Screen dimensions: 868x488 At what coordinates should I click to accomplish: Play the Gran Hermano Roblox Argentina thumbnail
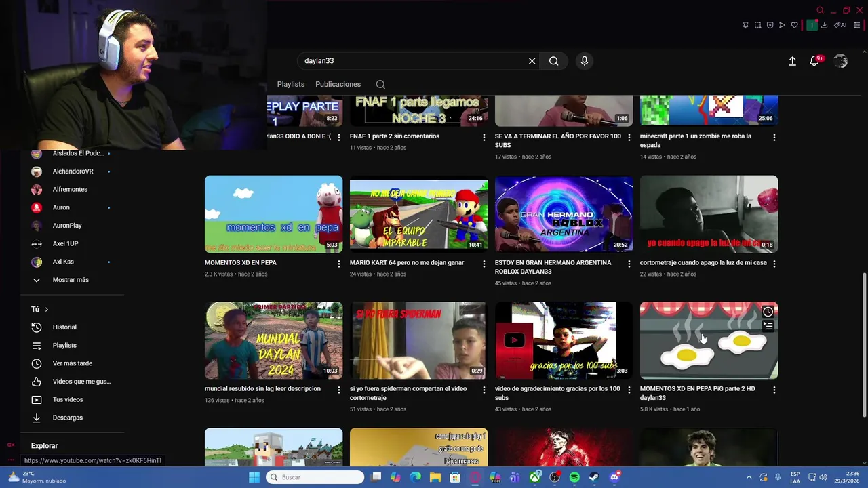click(x=564, y=214)
